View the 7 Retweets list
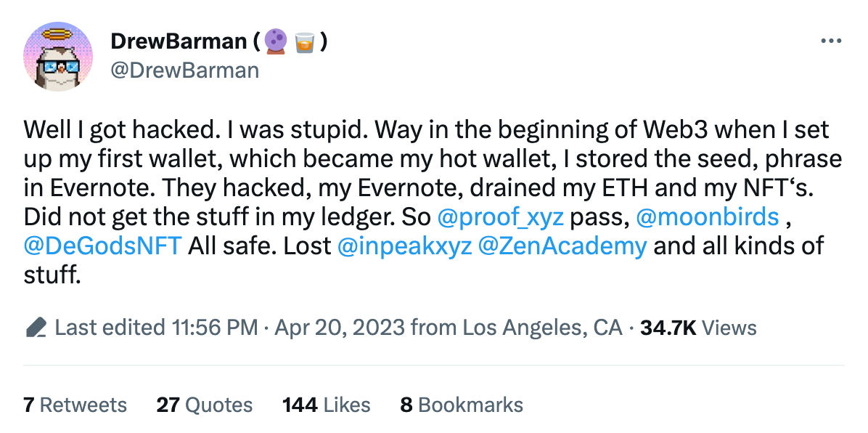 [75, 405]
